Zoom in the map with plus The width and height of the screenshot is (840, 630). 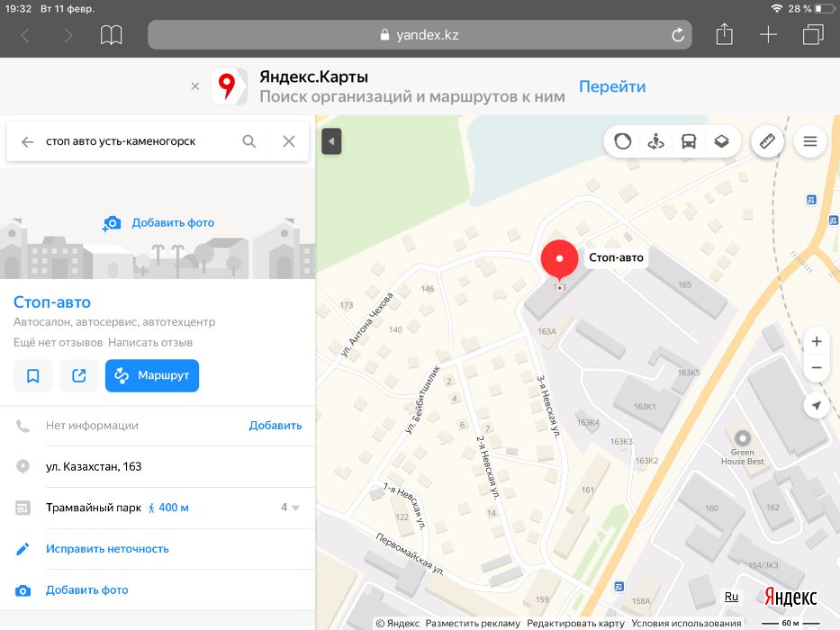817,341
